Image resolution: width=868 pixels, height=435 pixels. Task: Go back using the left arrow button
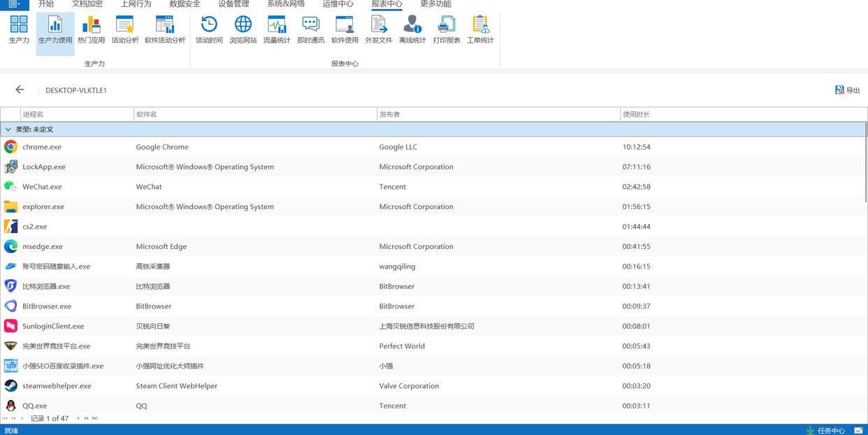coord(20,90)
